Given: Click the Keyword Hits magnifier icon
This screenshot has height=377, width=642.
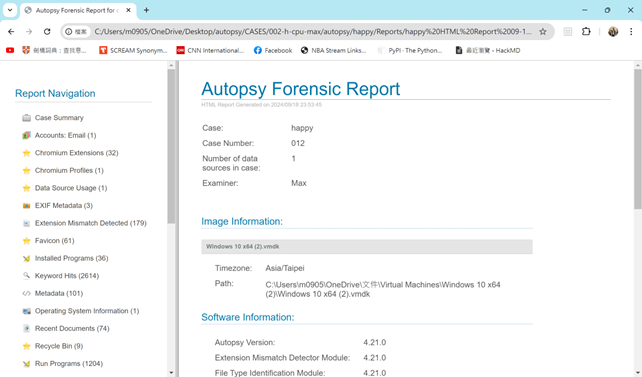Looking at the screenshot, I should [x=27, y=276].
